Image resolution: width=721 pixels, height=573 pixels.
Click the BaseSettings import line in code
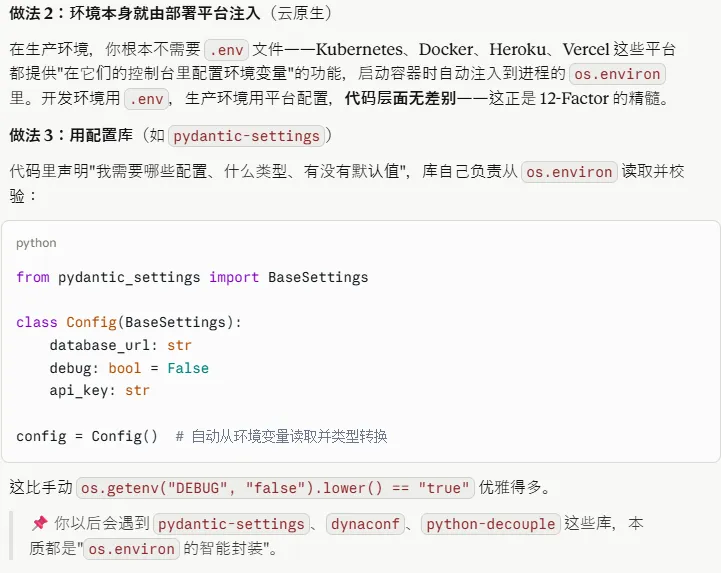(x=192, y=277)
